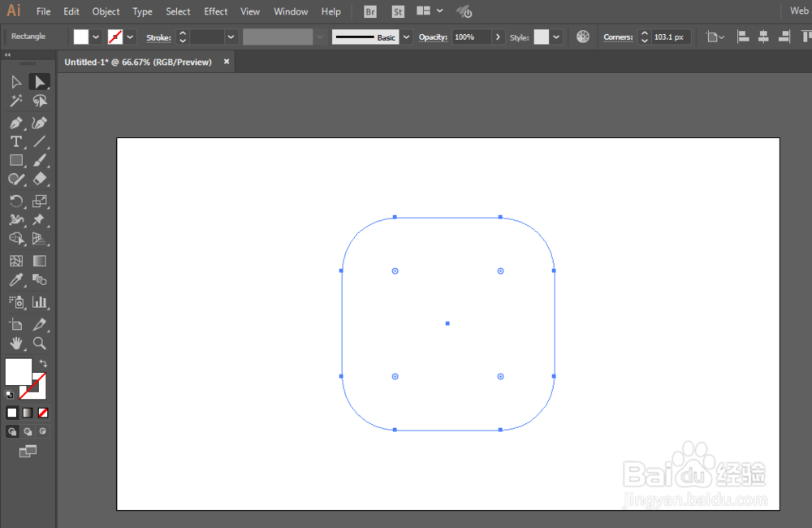Screen dimensions: 812x528
Task: Select the Perspective Grid tool
Action: 39,238
